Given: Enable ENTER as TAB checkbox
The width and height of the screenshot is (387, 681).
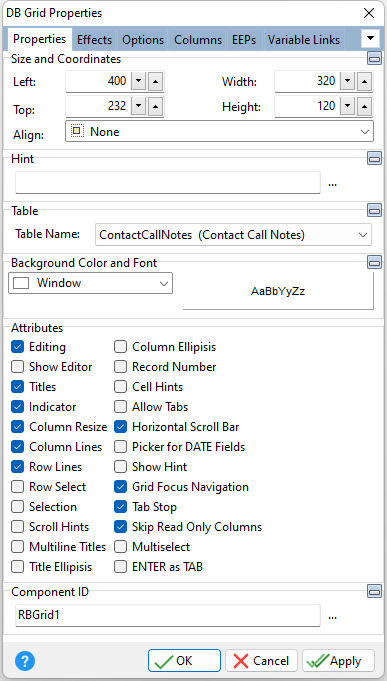Looking at the screenshot, I should point(120,567).
